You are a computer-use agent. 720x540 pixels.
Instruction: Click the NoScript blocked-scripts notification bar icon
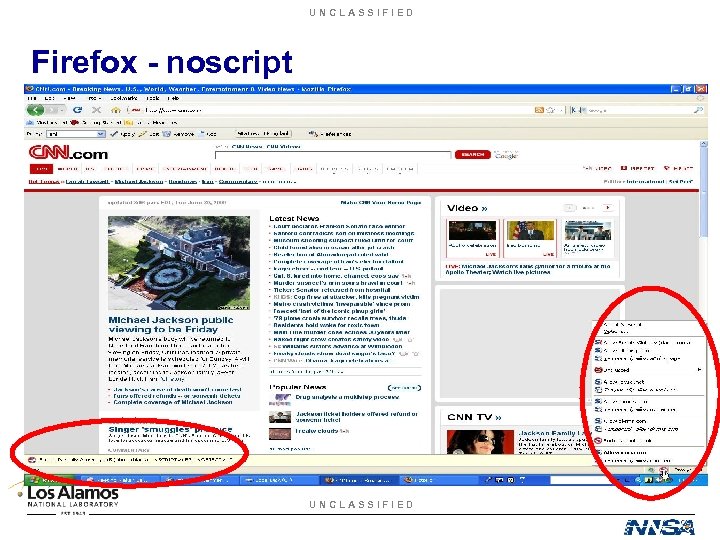click(32, 459)
